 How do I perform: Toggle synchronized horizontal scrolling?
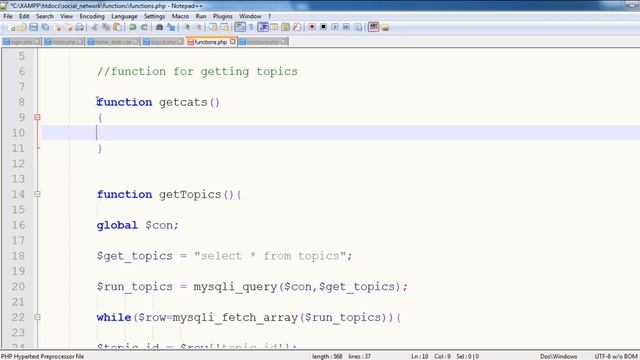click(224, 27)
